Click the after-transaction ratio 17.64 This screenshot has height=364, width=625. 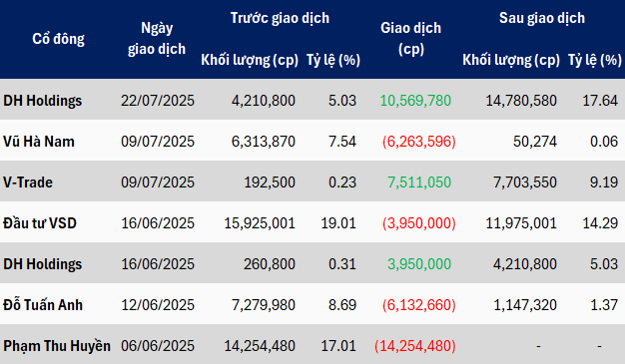pos(600,101)
